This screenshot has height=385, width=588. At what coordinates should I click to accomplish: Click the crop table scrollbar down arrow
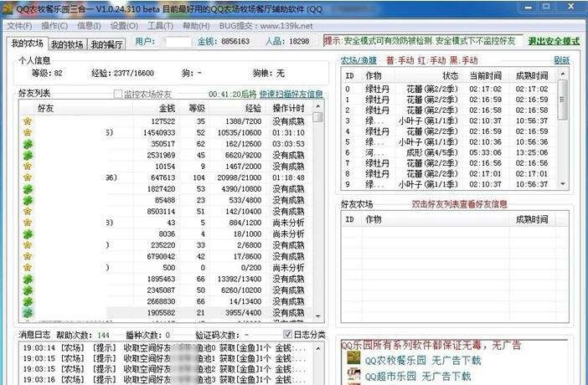tap(563, 183)
